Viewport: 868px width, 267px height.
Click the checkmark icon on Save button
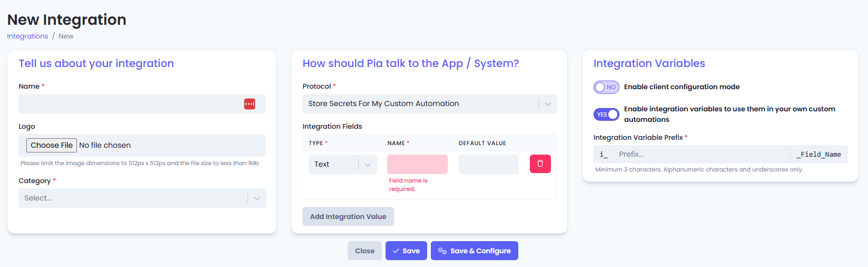pos(396,251)
